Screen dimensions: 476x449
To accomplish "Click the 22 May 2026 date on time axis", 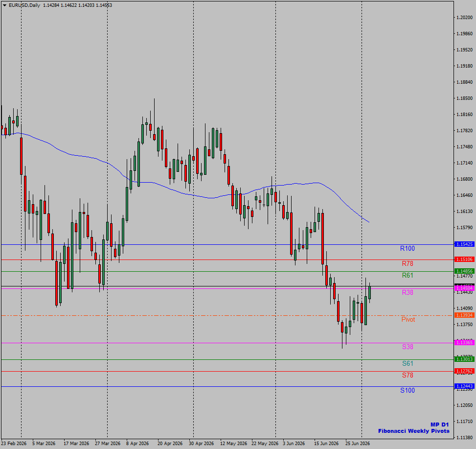I will (x=265, y=444).
